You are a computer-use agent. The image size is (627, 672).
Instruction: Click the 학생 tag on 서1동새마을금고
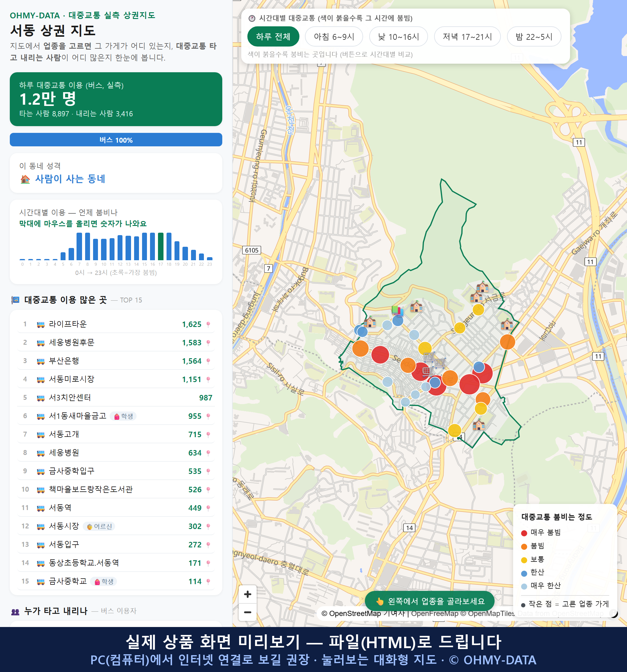pyautogui.click(x=123, y=416)
